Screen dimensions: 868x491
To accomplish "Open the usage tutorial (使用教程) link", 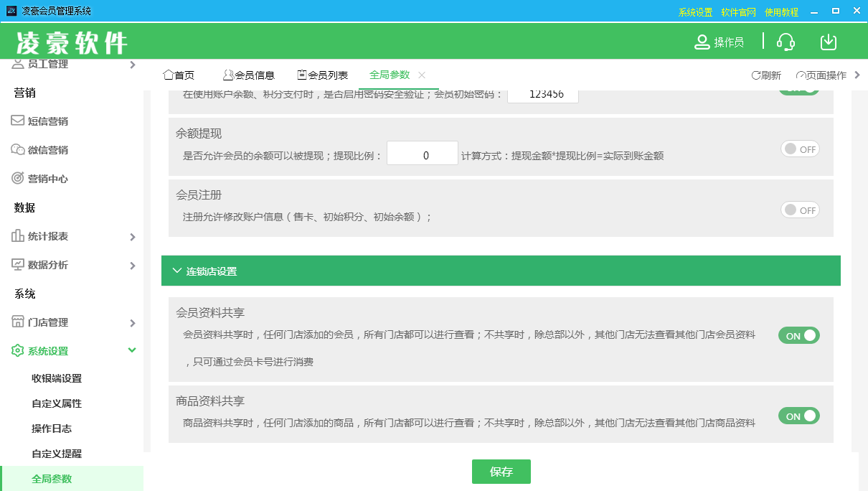I will pyautogui.click(x=781, y=12).
